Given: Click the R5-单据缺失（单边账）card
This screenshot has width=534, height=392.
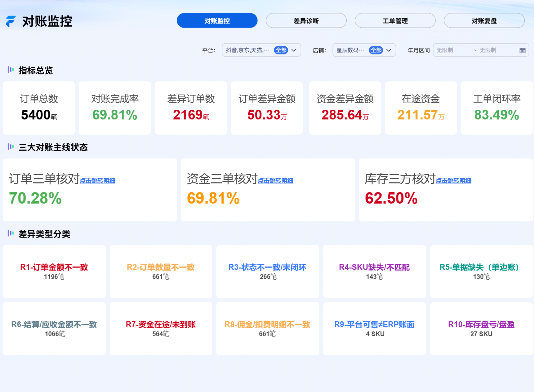Looking at the screenshot, I should [x=482, y=272].
